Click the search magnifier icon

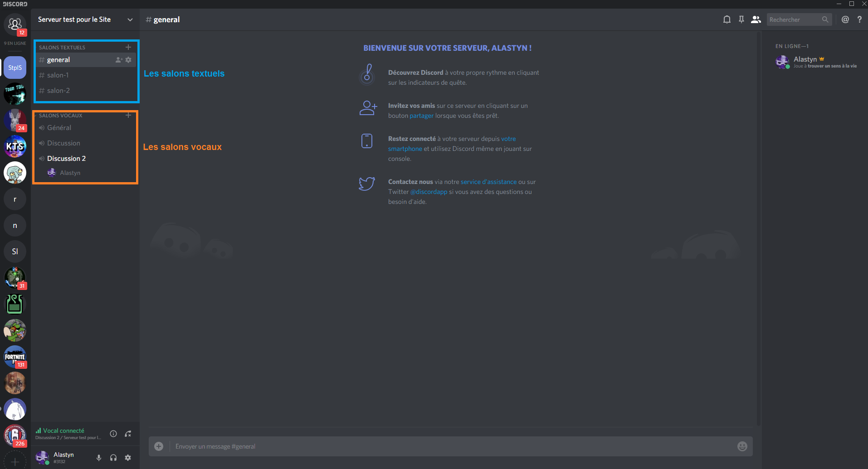click(x=825, y=19)
